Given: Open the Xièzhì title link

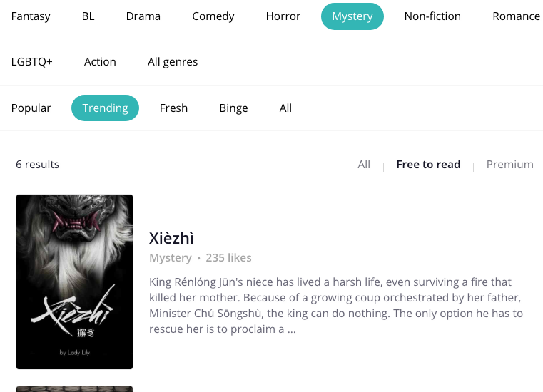Looking at the screenshot, I should click(171, 238).
